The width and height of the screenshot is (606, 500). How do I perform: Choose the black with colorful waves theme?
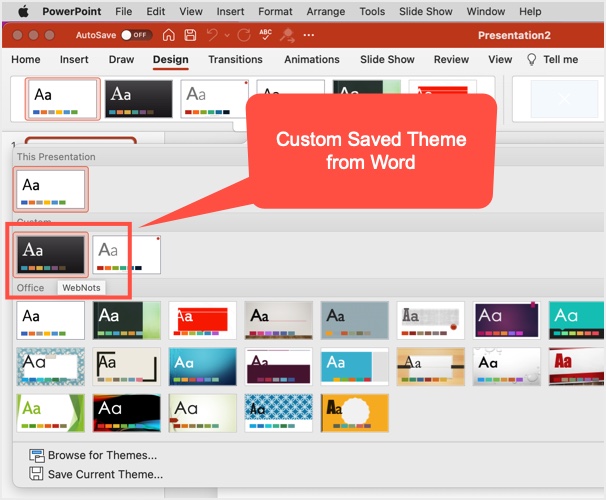(126, 413)
